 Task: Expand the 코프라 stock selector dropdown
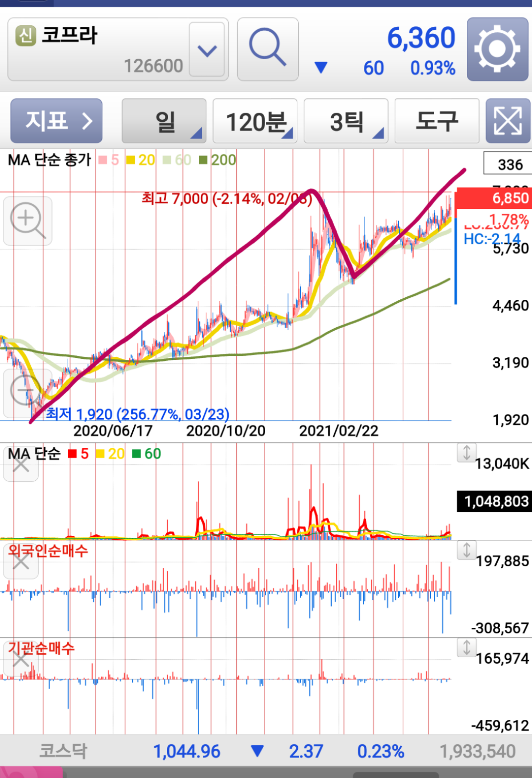(207, 49)
